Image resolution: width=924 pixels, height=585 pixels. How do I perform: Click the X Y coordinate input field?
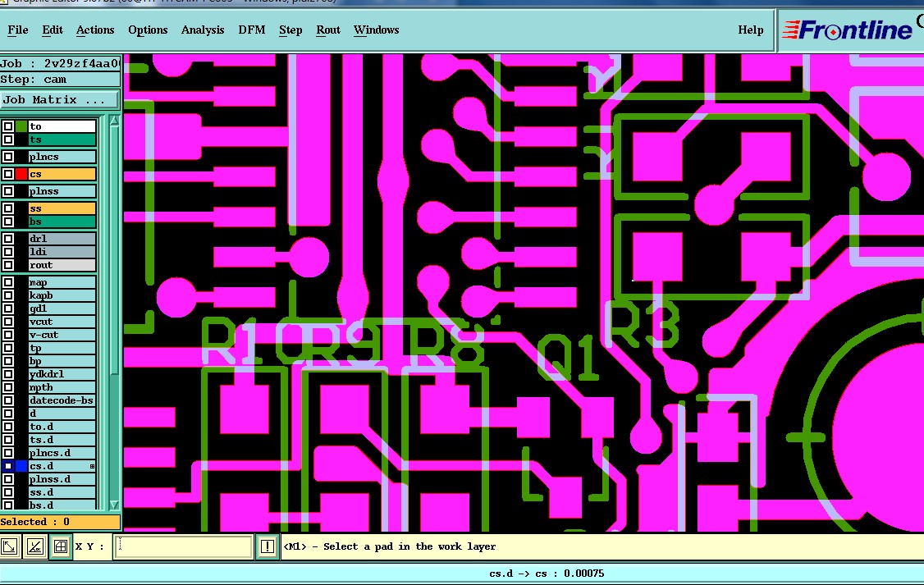click(183, 546)
